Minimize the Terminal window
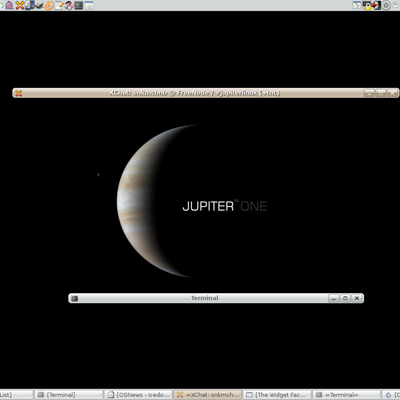Screen dimensions: 400x400 coord(333,298)
